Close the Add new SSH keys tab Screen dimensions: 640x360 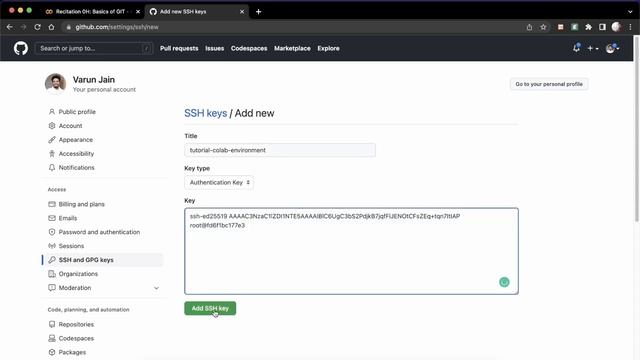(x=242, y=11)
